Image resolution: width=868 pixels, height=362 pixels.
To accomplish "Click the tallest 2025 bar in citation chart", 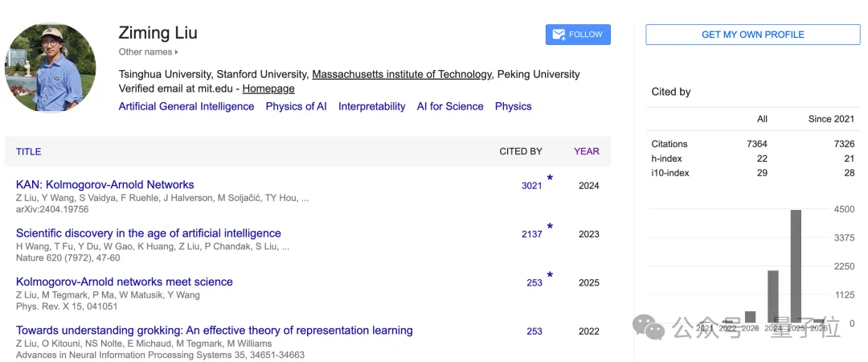I will [x=796, y=265].
